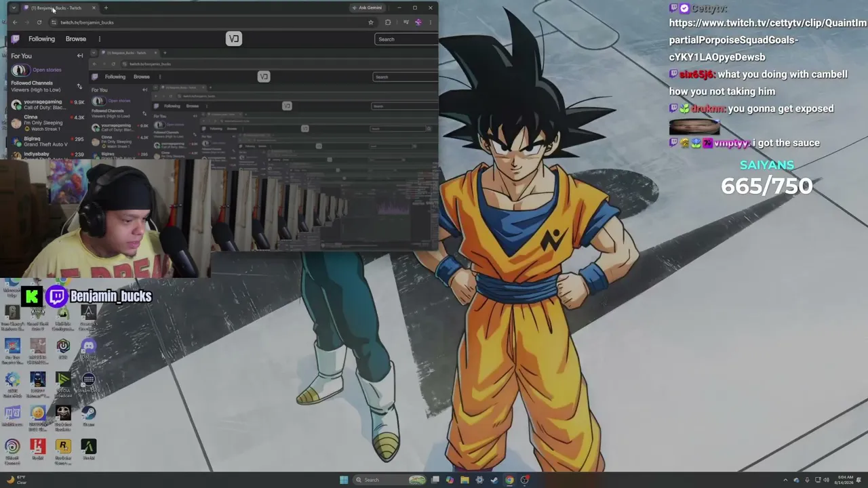Open the Grand Theft Auto V desktop shortcut
This screenshot has width=868, height=488.
pos(37,317)
